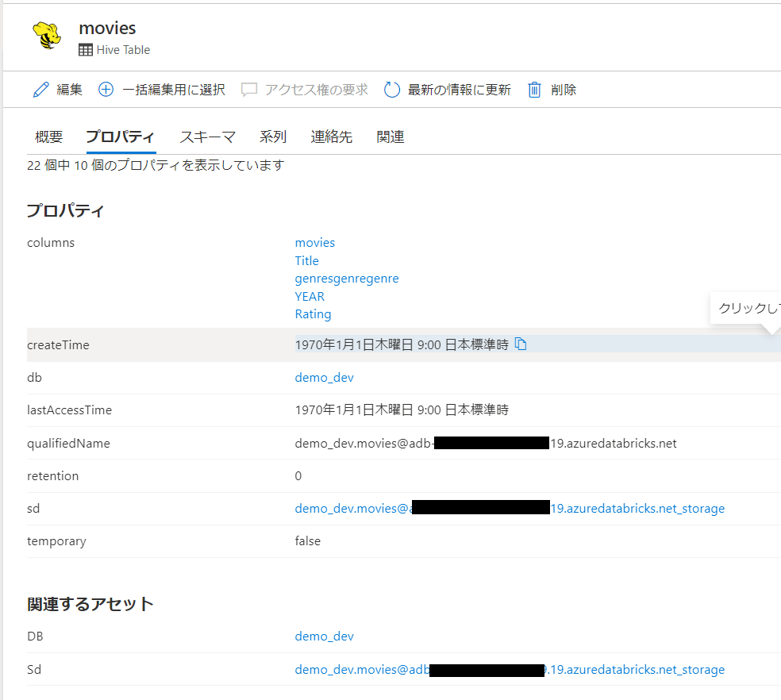The height and width of the screenshot is (700, 781).
Task: Click the 22 個中 10 個 properties count text
Action: point(156,165)
